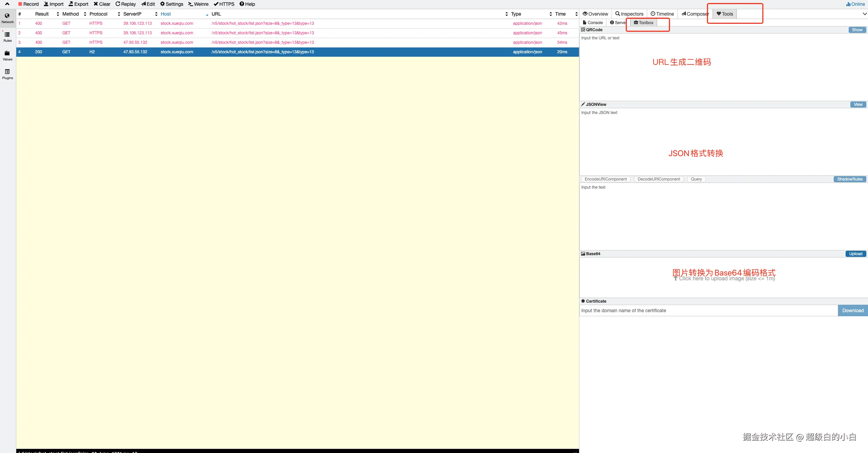Collapse the top-left menu chevron
868x453 pixels.
7,4
